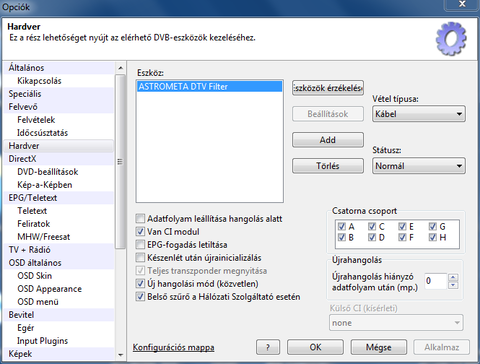Select the Bevitel category
The height and width of the screenshot is (364, 480).
pos(58,315)
